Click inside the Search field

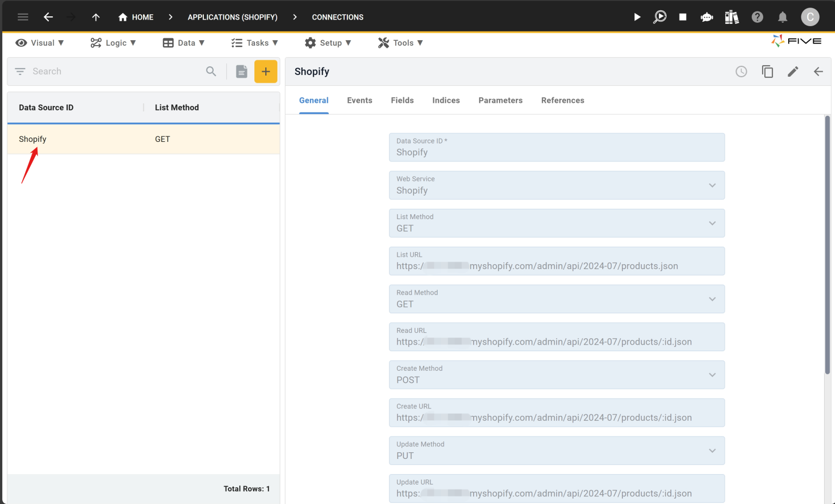[x=109, y=71]
